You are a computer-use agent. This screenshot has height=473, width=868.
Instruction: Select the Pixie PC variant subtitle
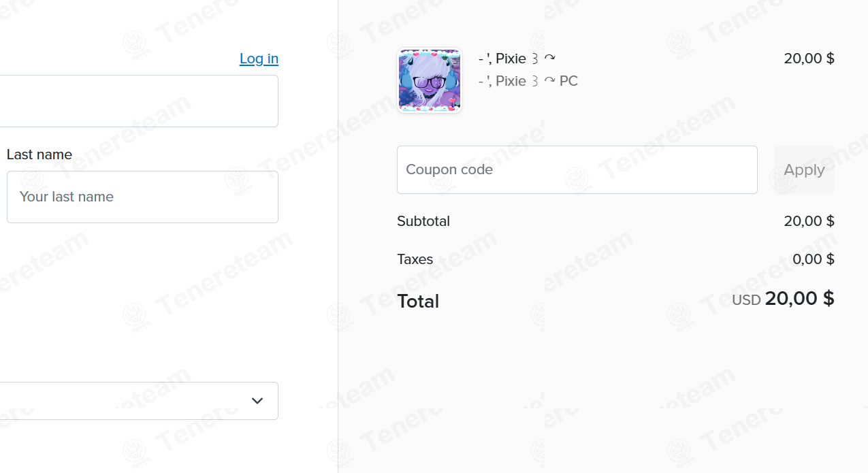[528, 81]
